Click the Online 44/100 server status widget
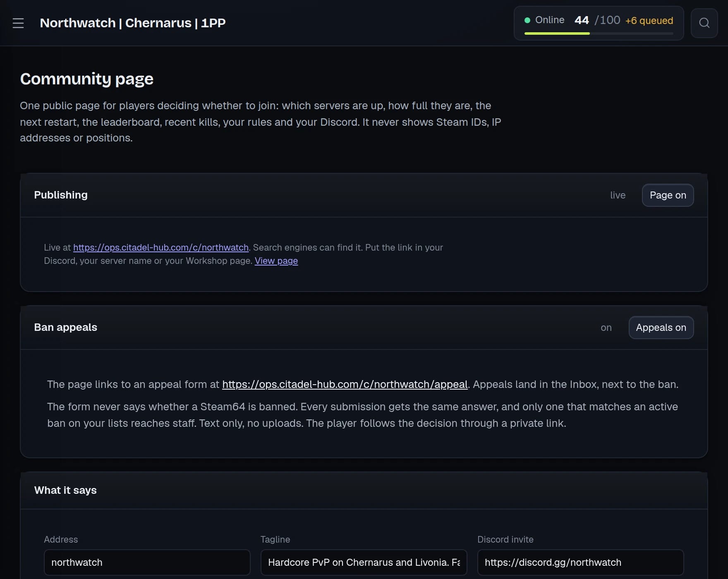The image size is (728, 579). pyautogui.click(x=599, y=23)
